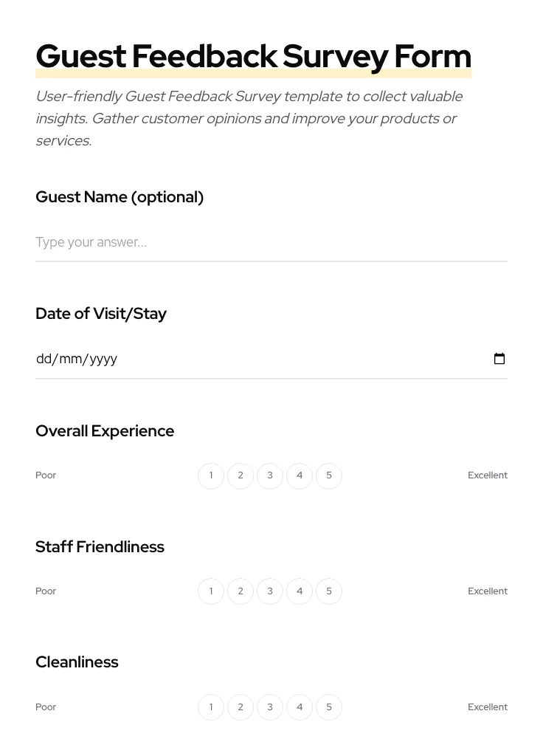
Task: Rate Overall Experience as 3
Action: click(x=270, y=475)
